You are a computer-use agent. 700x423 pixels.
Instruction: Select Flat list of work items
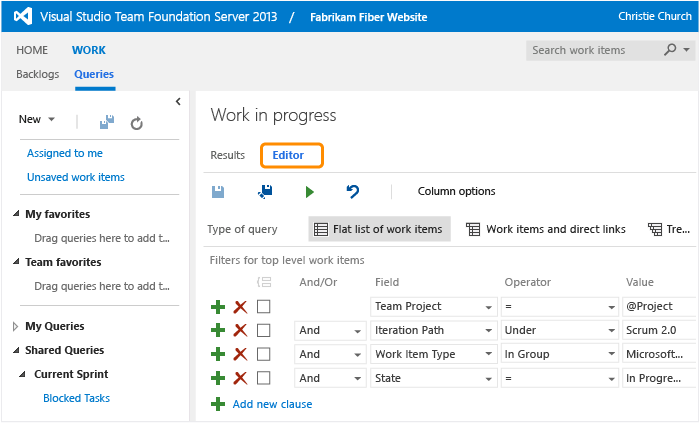coord(379,229)
